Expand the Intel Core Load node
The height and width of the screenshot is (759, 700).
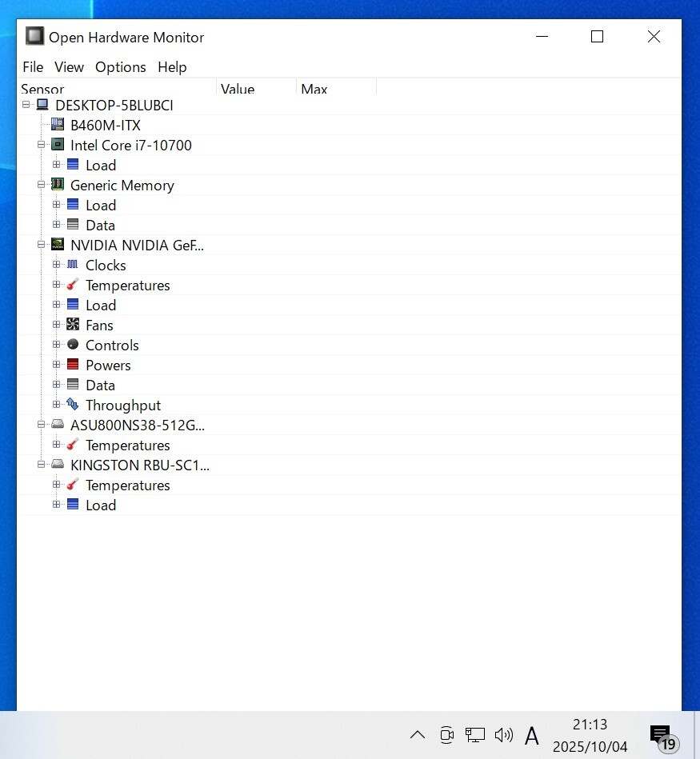(x=57, y=165)
